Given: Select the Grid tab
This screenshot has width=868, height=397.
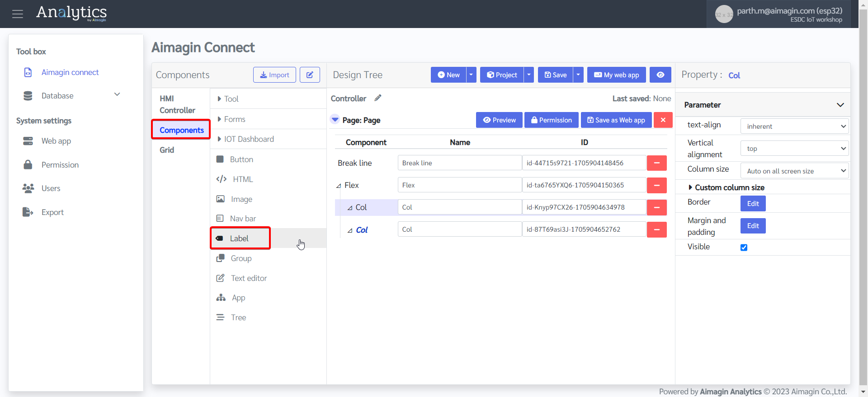Looking at the screenshot, I should 167,150.
